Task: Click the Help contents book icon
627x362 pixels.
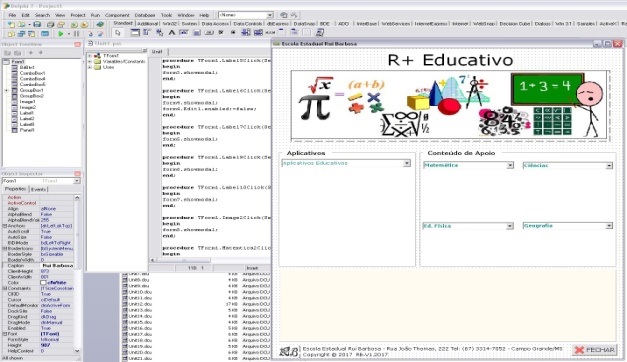Action: coord(100,24)
